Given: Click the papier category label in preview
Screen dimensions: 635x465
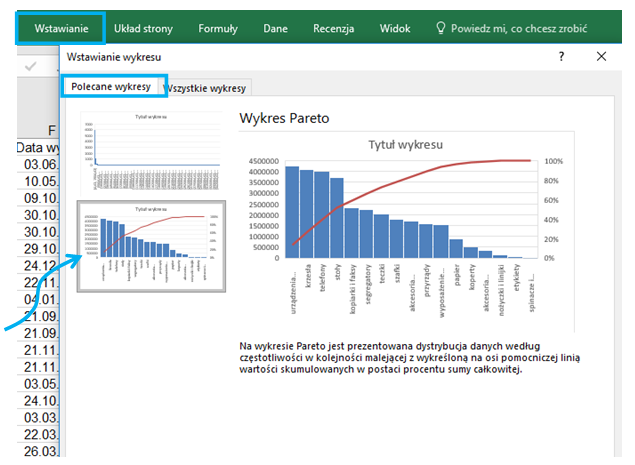Looking at the screenshot, I should (457, 275).
